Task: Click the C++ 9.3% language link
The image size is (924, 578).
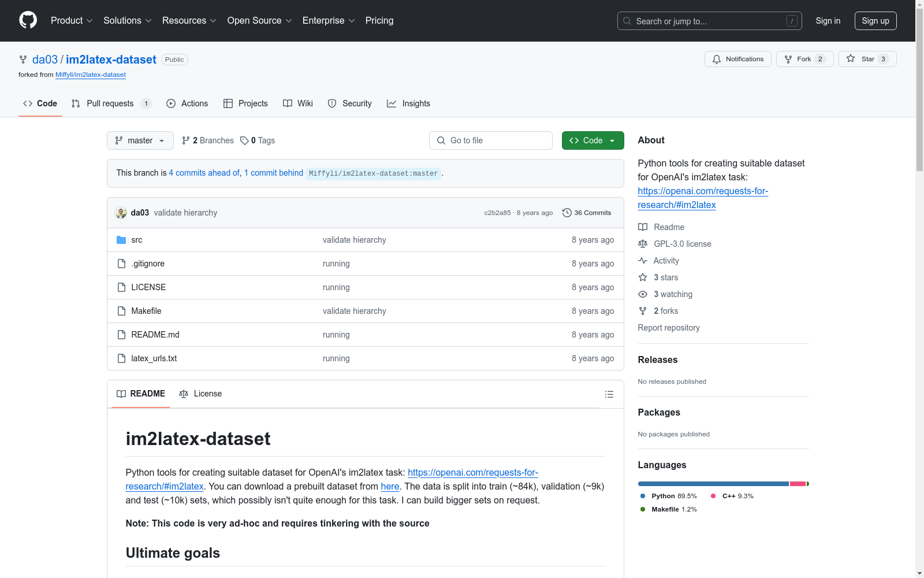Action: [x=732, y=496]
